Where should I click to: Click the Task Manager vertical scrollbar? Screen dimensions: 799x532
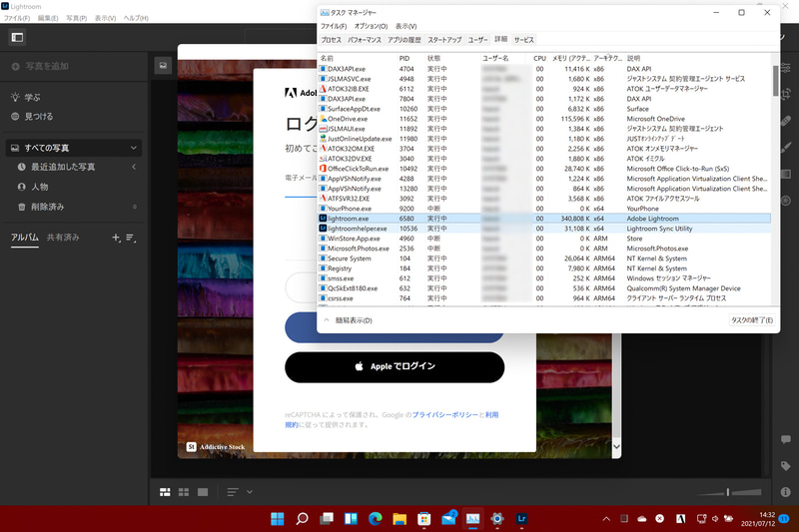click(x=776, y=82)
